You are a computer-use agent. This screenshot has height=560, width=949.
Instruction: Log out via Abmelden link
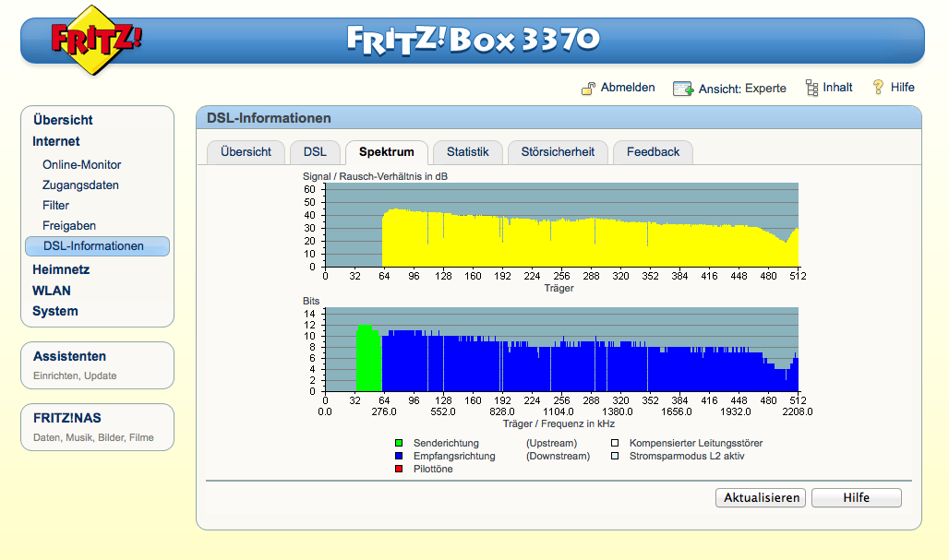628,87
